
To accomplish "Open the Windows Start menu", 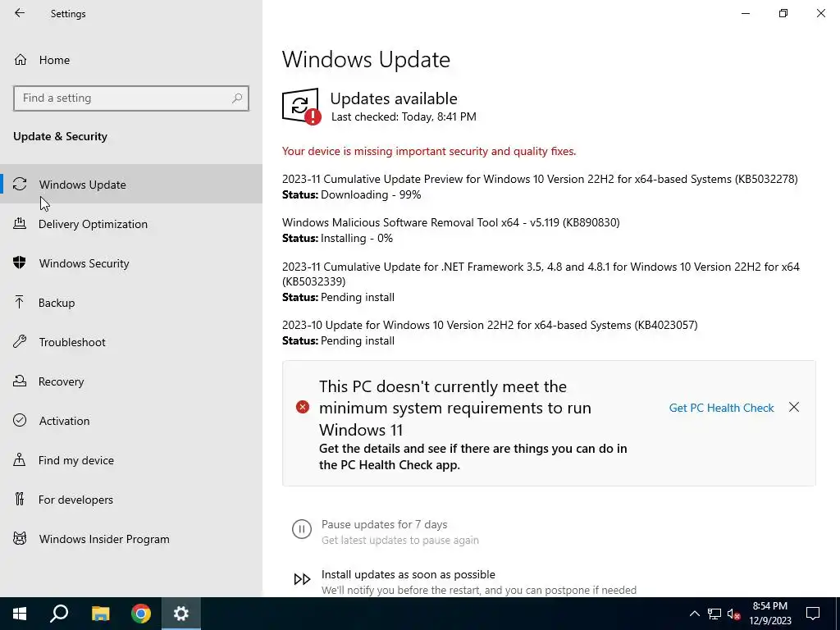I will click(20, 614).
